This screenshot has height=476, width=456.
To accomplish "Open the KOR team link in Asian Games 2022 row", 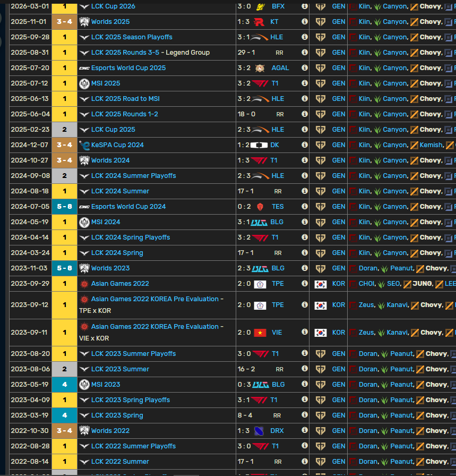I will pyautogui.click(x=339, y=284).
